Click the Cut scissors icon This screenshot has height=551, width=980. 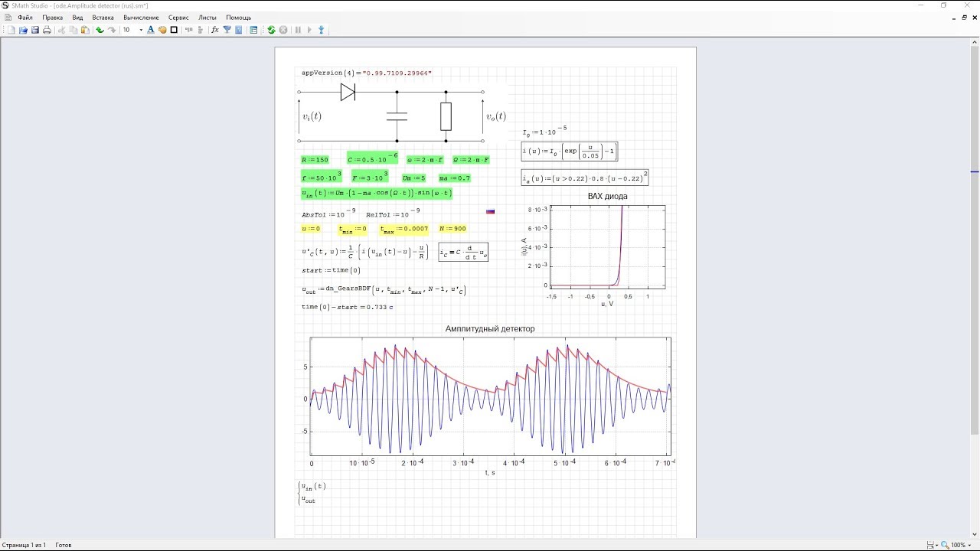(62, 30)
